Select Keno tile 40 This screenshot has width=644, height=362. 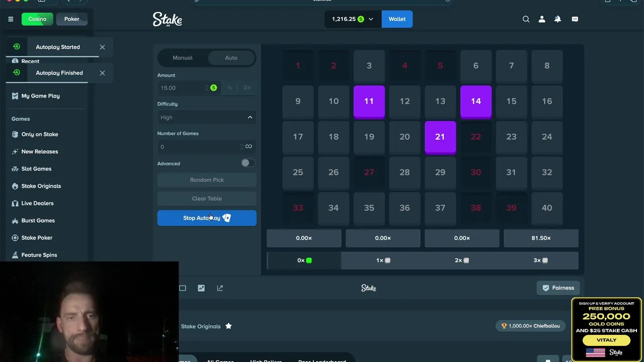point(547,208)
